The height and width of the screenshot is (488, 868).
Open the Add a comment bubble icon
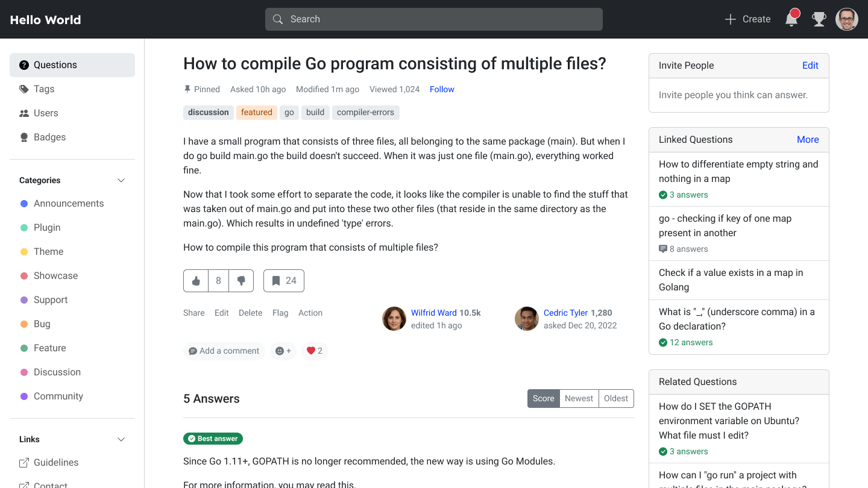click(x=192, y=351)
